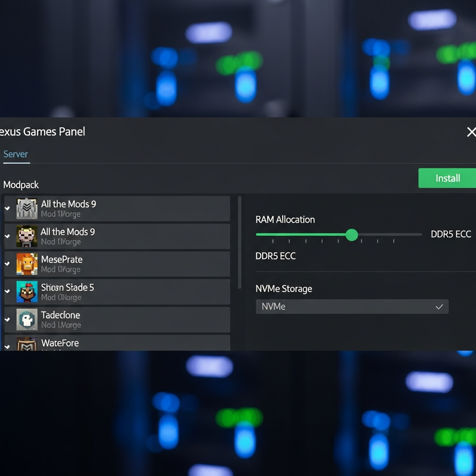Image resolution: width=476 pixels, height=476 pixels.
Task: Click the WateFore modpack icon
Action: (x=26, y=344)
